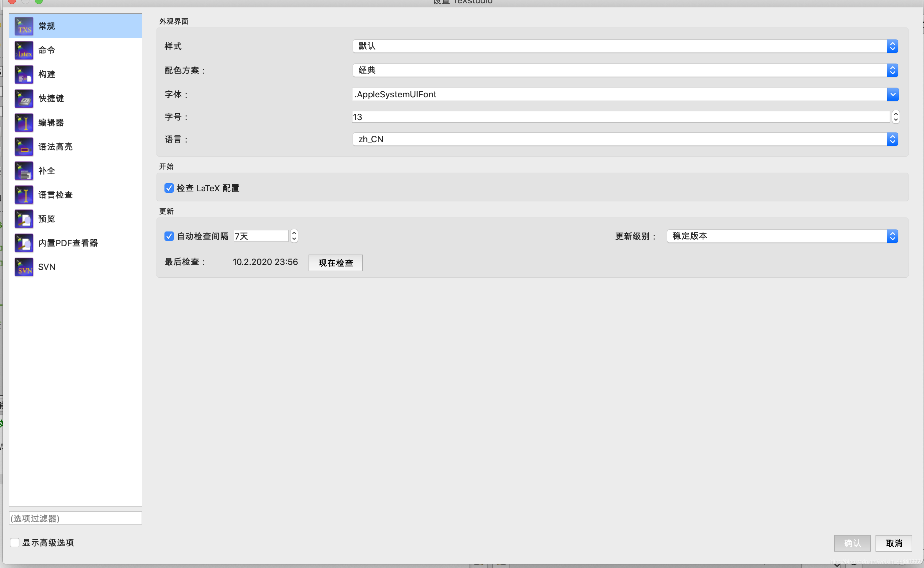
Task: Select the 语言检查 icon
Action: click(24, 195)
